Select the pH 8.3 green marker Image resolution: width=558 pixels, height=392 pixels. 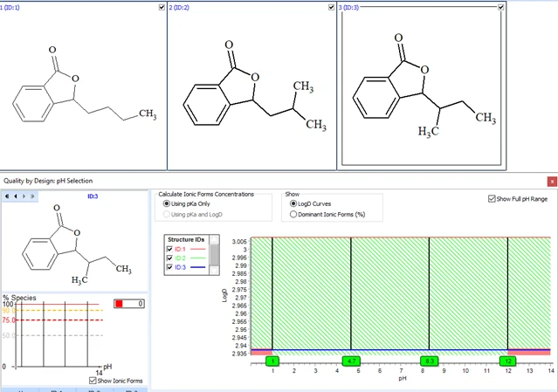[x=430, y=361]
